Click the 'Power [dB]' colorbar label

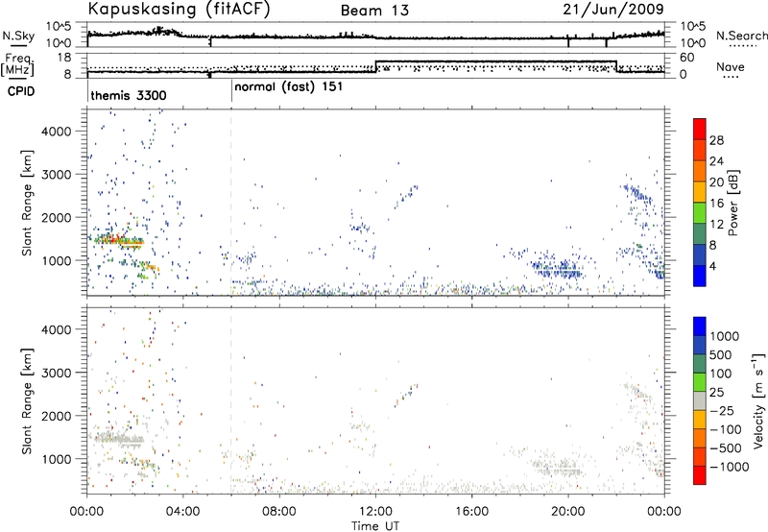coord(732,203)
